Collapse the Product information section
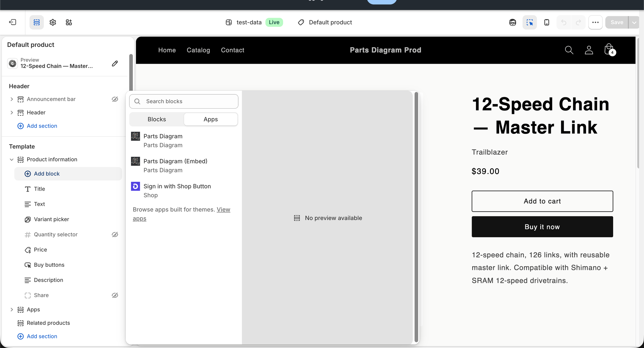This screenshot has width=644, height=348. 12,160
